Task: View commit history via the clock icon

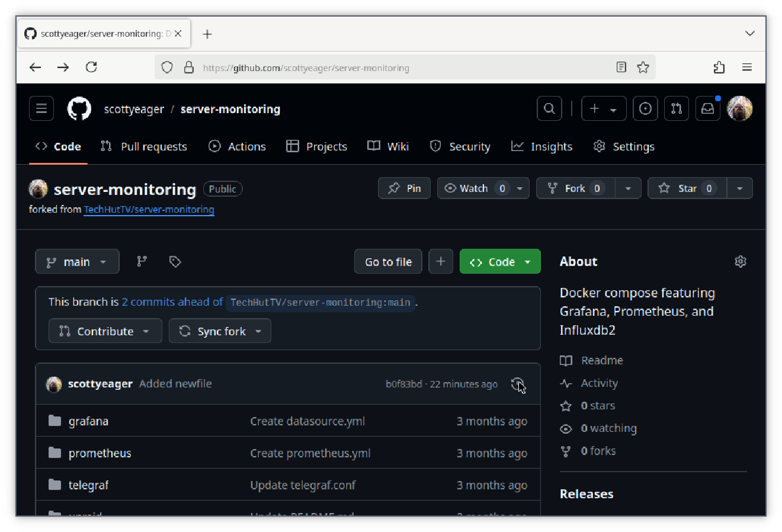Action: point(517,384)
